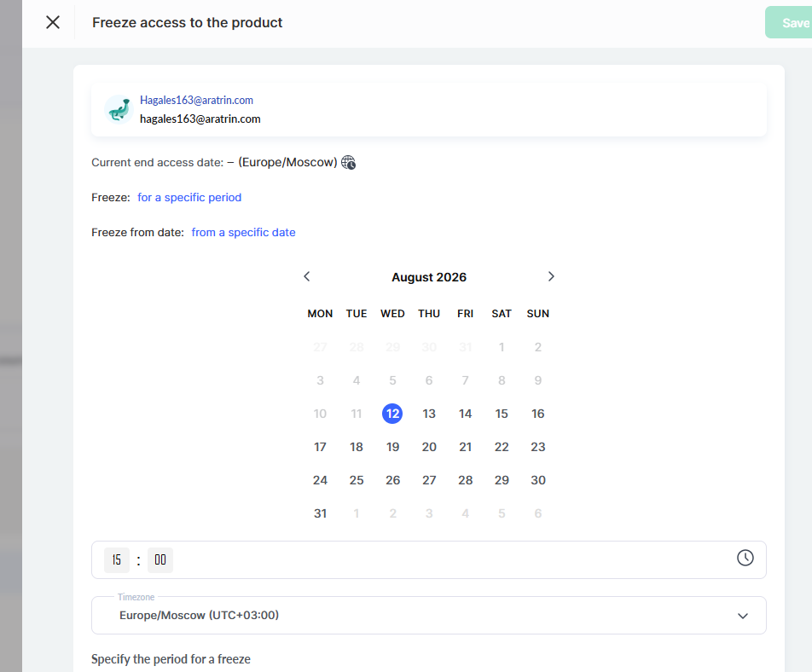Select Sunday August 16
Viewport: 812px width, 672px height.
coord(538,414)
